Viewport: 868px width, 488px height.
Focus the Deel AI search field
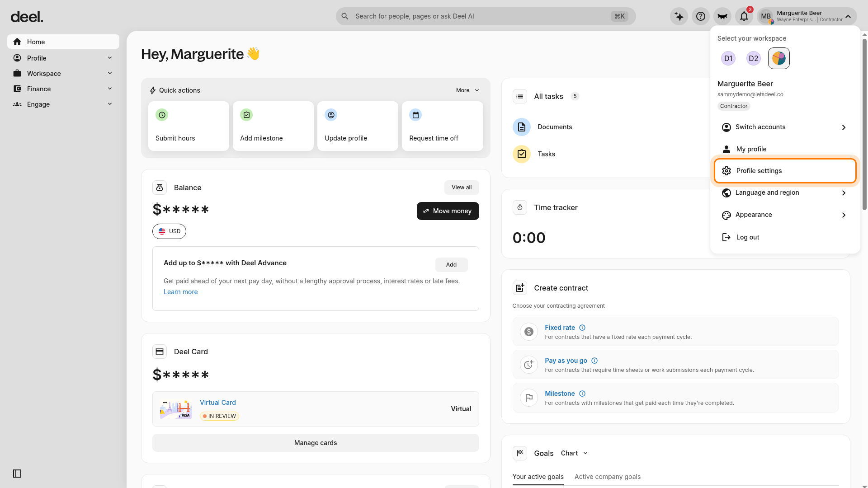click(x=486, y=16)
